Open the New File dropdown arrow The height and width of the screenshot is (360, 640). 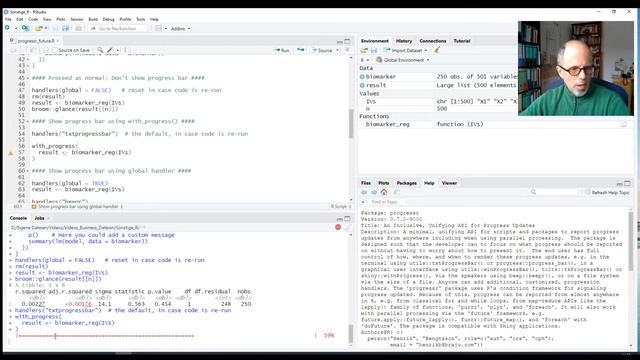click(16, 29)
